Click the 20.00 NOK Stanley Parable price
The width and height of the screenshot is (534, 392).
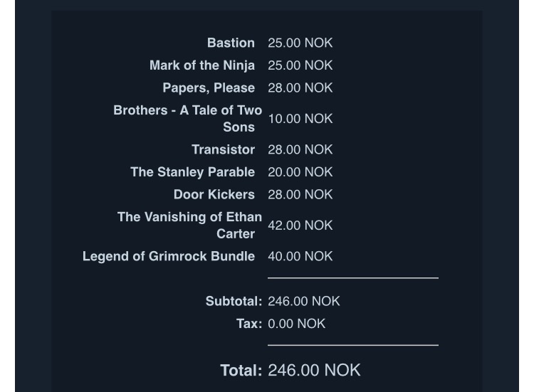coord(300,172)
